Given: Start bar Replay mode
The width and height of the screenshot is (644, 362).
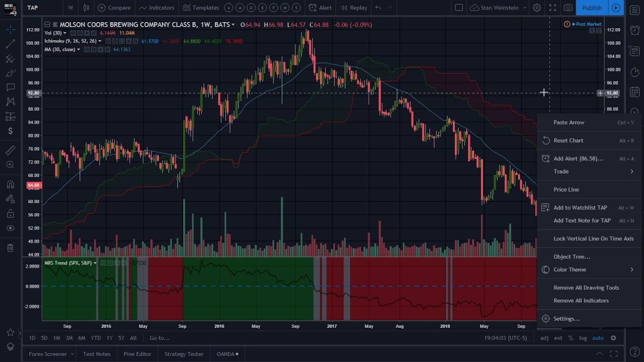Looking at the screenshot, I should (354, 8).
